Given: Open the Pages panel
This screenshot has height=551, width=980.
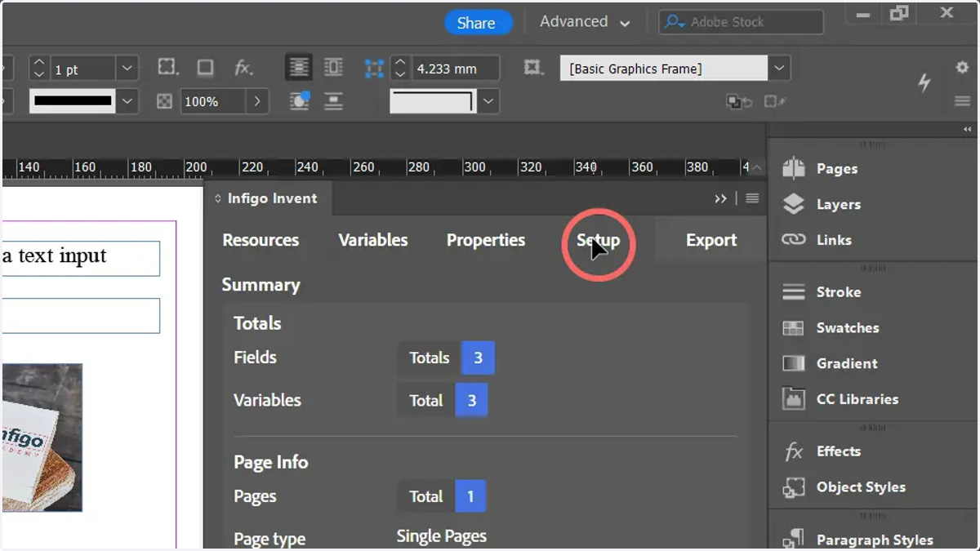Looking at the screenshot, I should 820,168.
